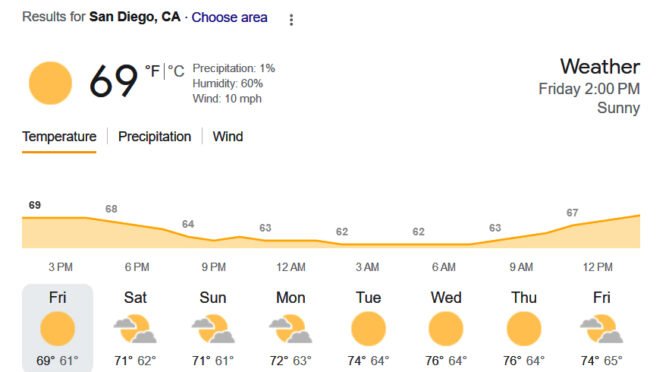Open the Precipitation tab

154,137
